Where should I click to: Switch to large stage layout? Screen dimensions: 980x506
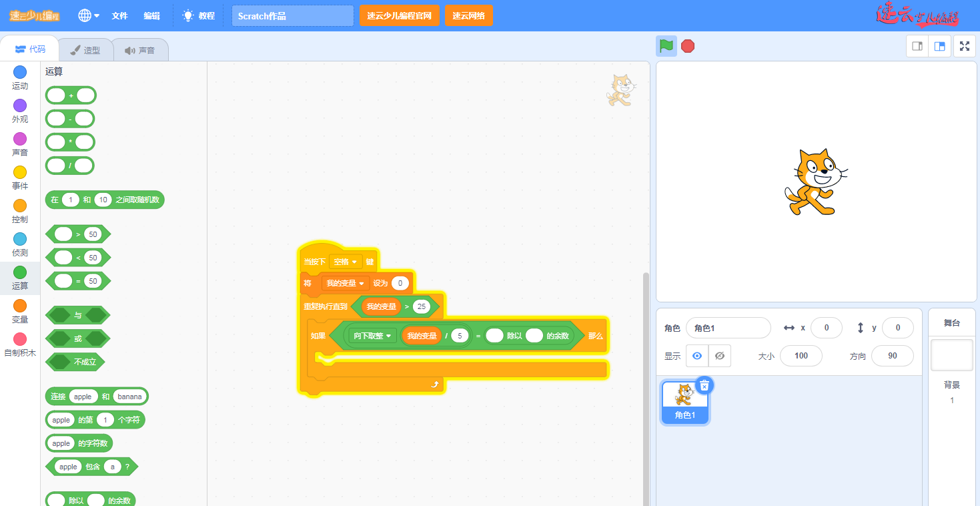tap(939, 46)
